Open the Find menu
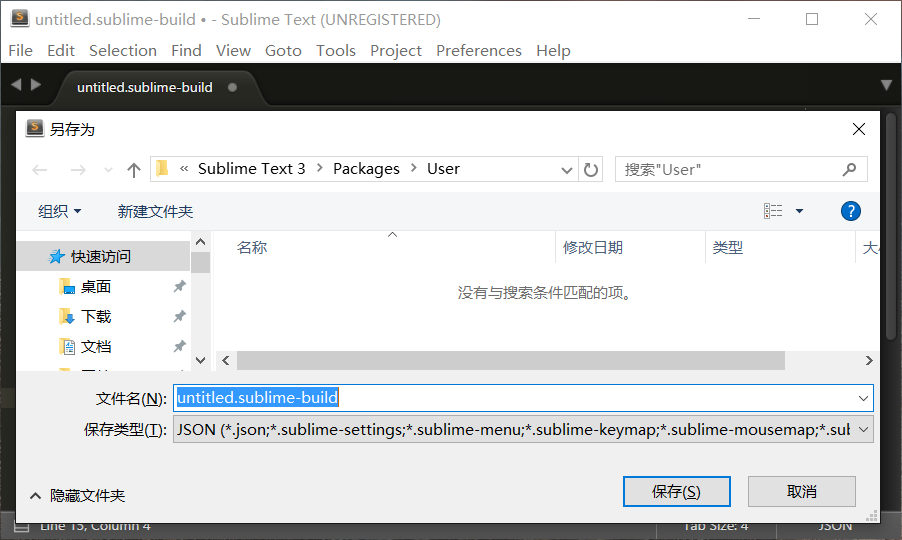 (186, 51)
